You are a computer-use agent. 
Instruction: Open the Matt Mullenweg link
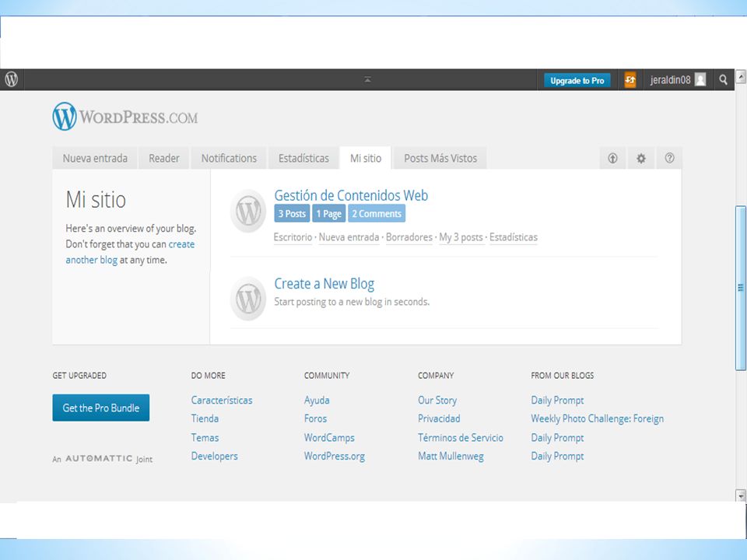point(451,457)
